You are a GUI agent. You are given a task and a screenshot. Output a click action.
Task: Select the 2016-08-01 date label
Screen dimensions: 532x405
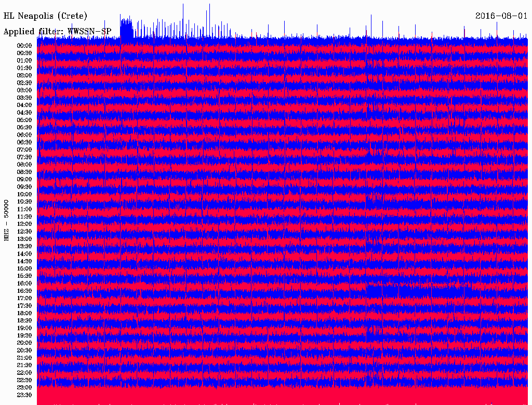coord(500,16)
